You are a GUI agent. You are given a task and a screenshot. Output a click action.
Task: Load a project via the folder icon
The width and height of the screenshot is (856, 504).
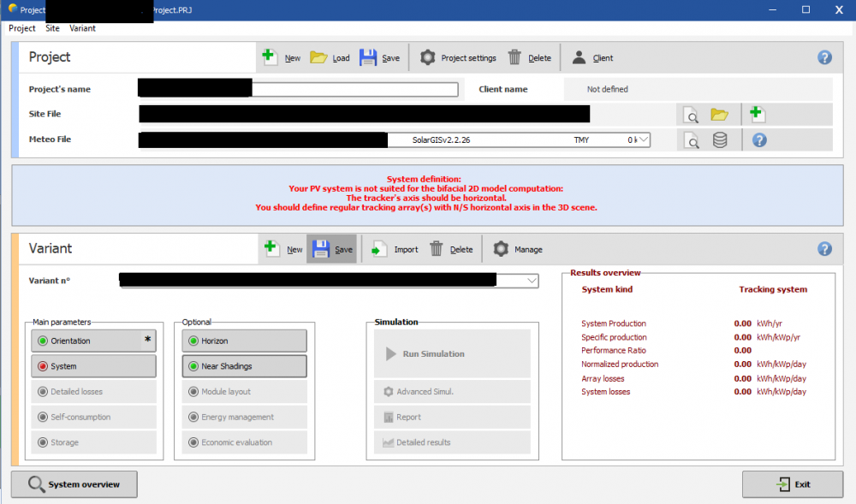pos(318,57)
